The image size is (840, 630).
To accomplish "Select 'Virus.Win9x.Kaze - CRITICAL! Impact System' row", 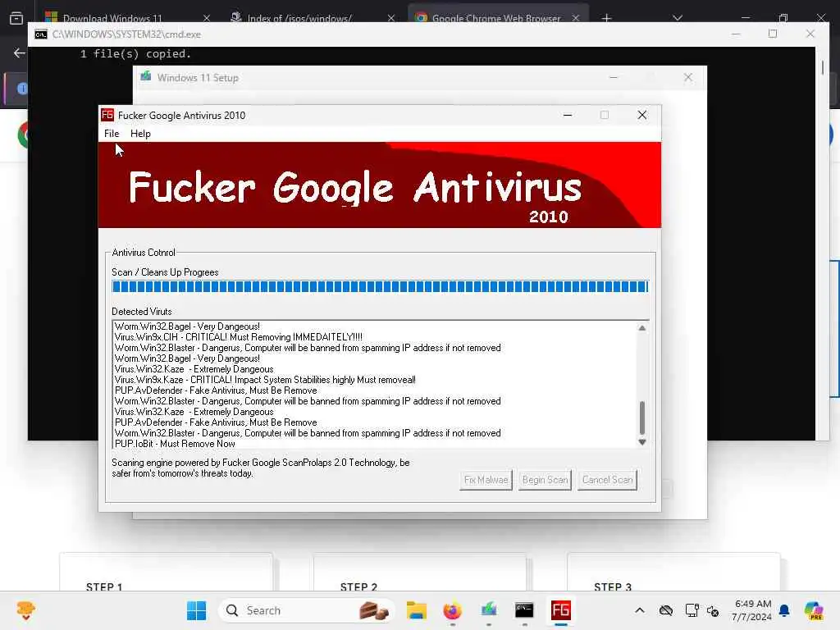I will click(x=265, y=380).
